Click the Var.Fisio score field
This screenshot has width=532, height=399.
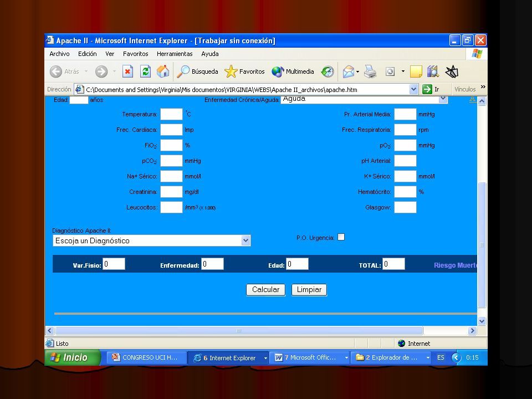(114, 264)
